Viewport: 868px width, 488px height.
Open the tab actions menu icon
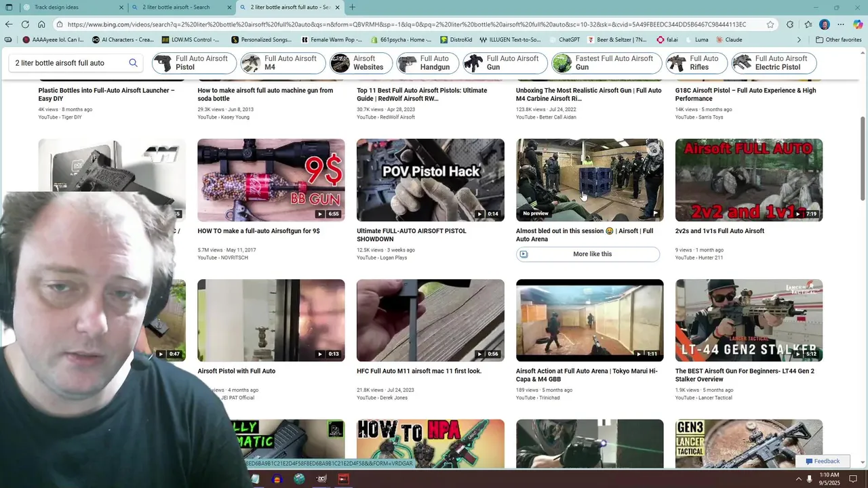click(x=9, y=7)
